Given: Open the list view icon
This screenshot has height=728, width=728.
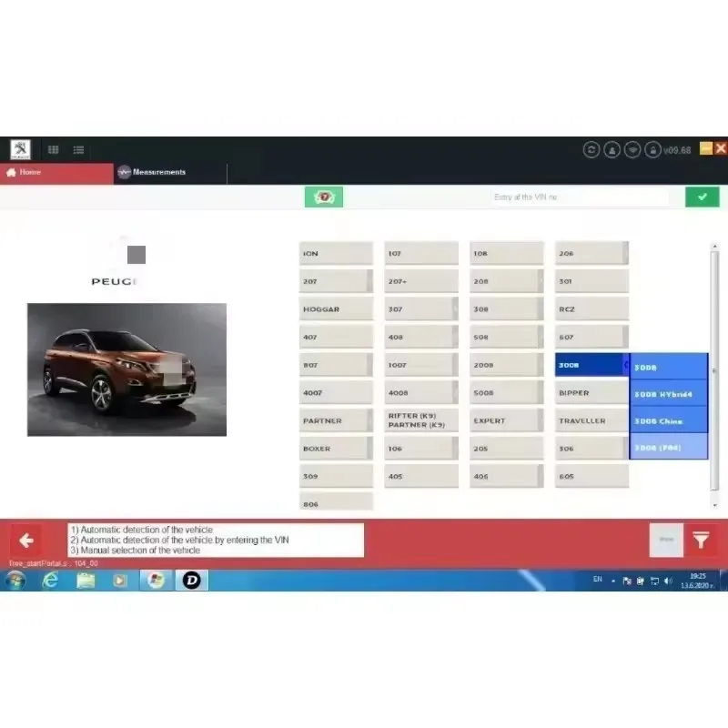Looking at the screenshot, I should click(x=77, y=149).
